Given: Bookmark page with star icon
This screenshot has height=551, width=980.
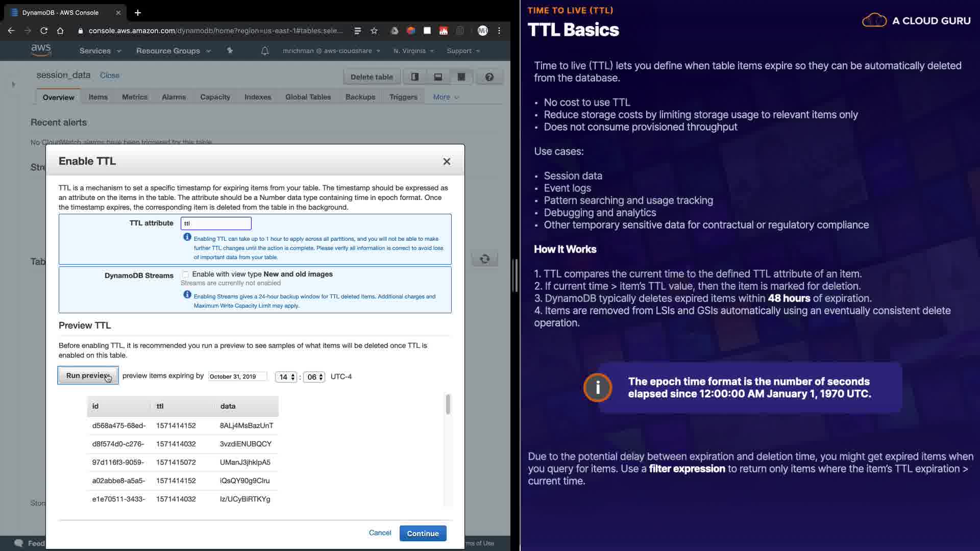Looking at the screenshot, I should pyautogui.click(x=374, y=31).
